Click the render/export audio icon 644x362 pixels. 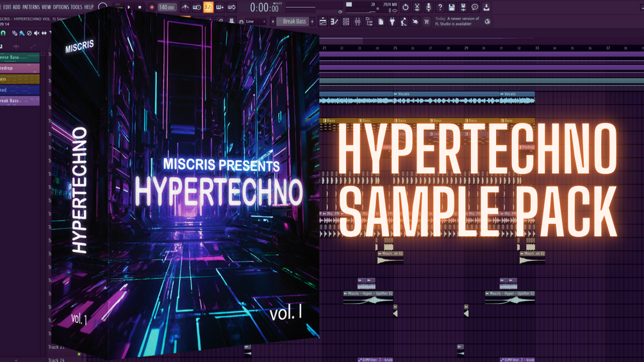click(463, 7)
